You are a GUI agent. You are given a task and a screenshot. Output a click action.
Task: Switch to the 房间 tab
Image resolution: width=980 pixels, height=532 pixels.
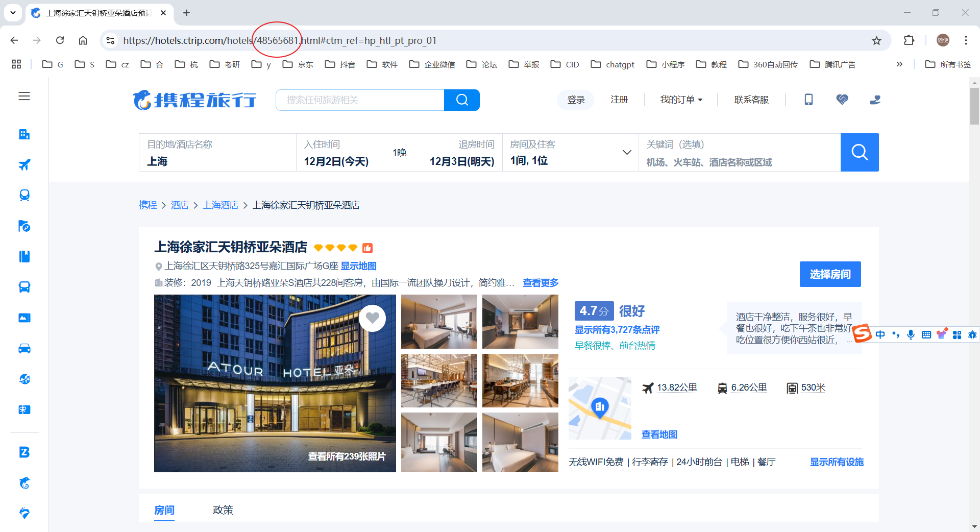pos(164,510)
